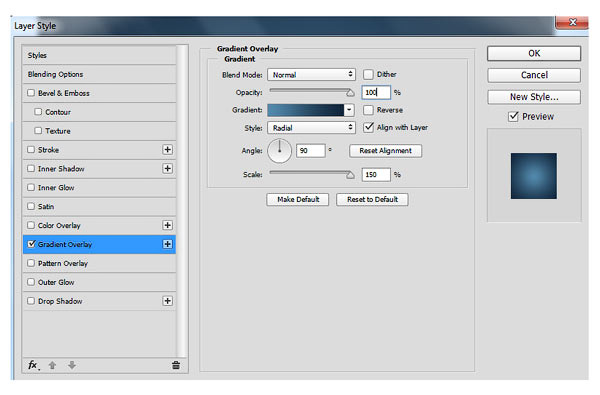Add another Drop Shadow with plus icon
Image resolution: width=600 pixels, height=395 pixels.
click(x=167, y=301)
